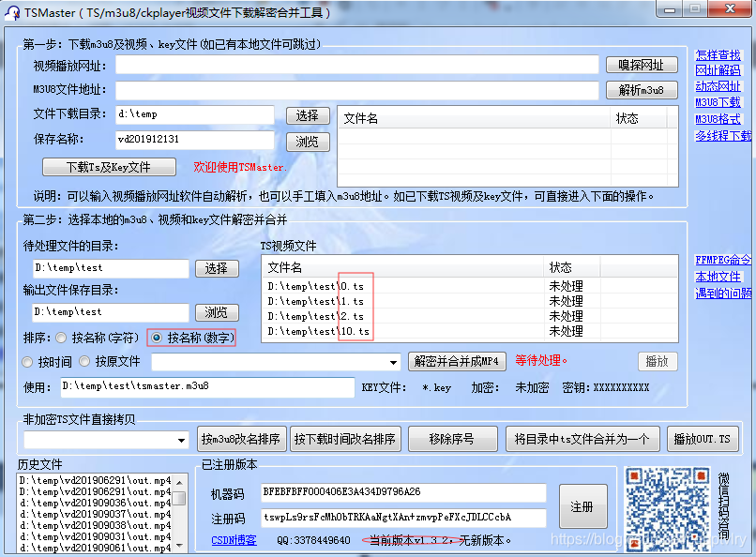The height and width of the screenshot is (557, 756).
Task: Click the WeChat QR code image
Action: [667, 508]
